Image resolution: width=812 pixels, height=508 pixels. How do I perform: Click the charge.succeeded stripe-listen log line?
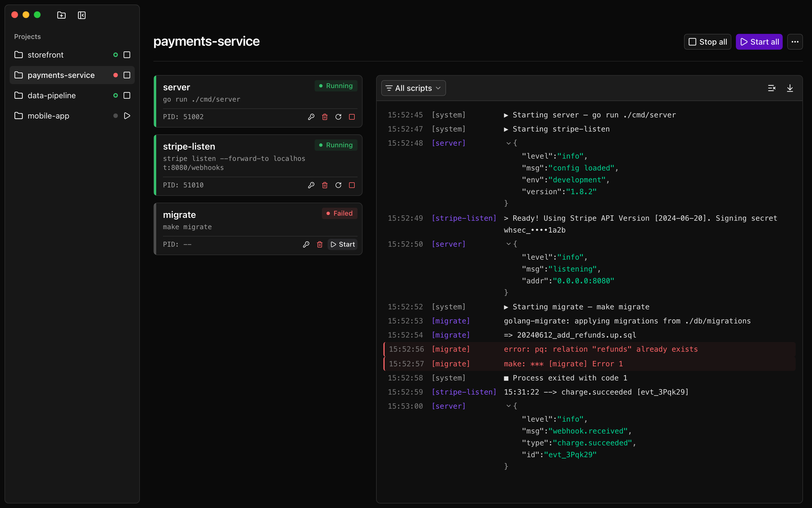[590, 392]
